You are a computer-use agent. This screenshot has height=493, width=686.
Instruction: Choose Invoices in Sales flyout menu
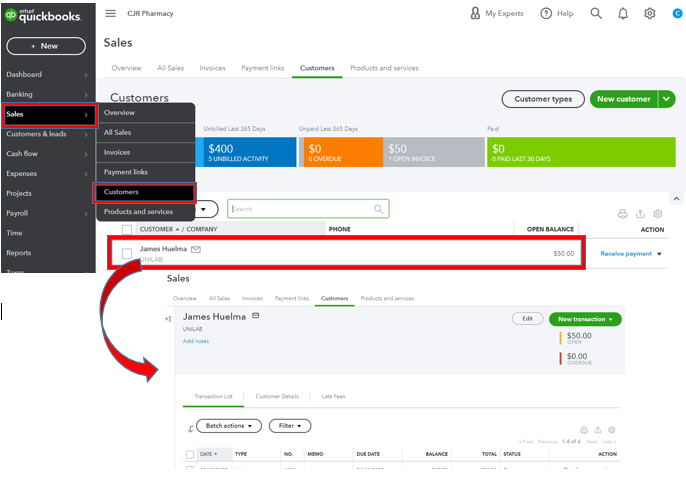point(146,152)
